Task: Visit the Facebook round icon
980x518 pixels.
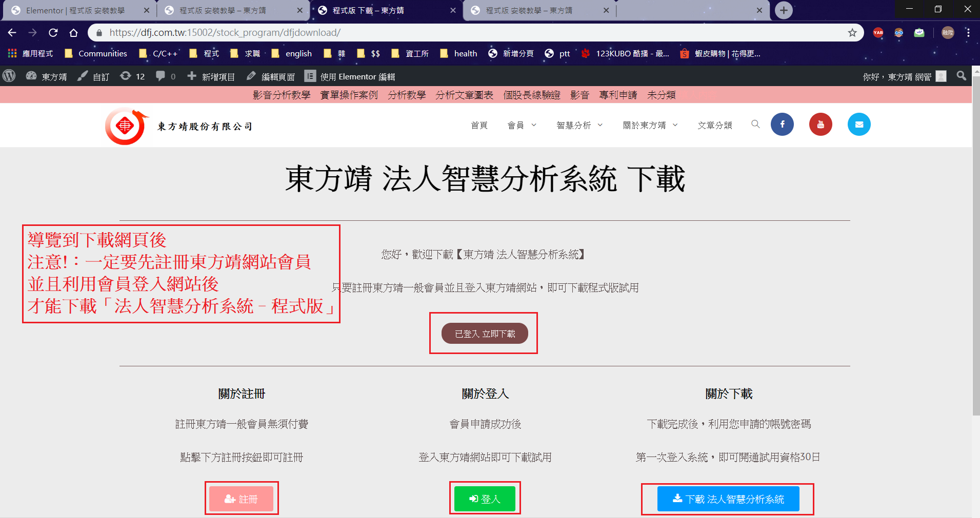Action: [782, 125]
